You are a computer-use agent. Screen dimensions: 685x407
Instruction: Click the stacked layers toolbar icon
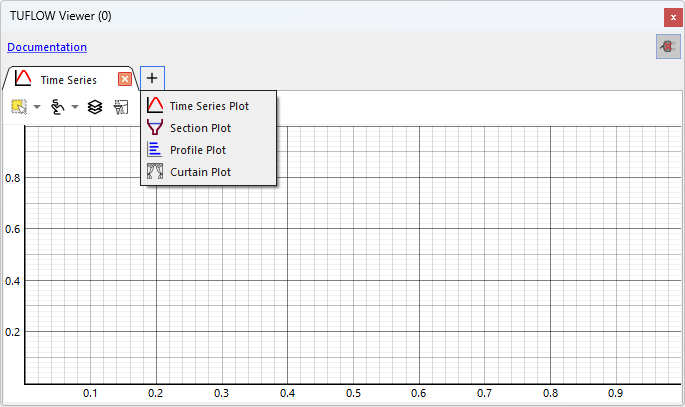[x=95, y=106]
